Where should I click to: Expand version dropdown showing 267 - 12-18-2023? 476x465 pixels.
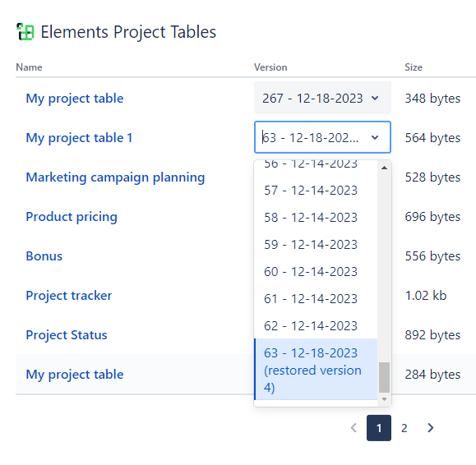322,98
